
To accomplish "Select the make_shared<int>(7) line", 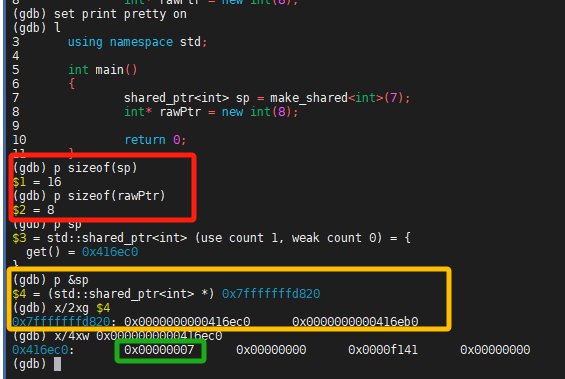I will click(x=267, y=98).
